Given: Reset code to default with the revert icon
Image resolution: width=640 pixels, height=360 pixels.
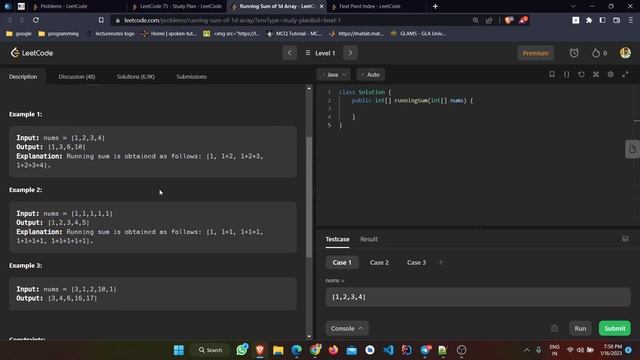Looking at the screenshot, I should [581, 74].
